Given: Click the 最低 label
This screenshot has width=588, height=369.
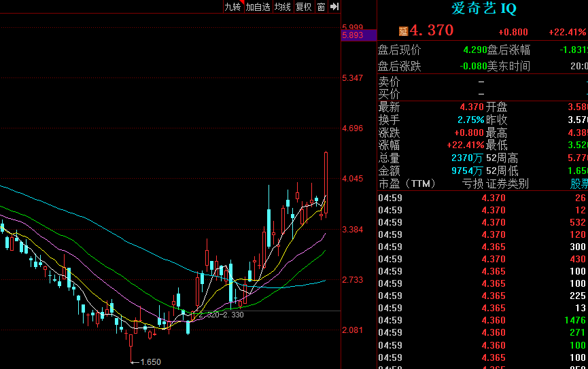Looking at the screenshot, I should coord(497,145).
